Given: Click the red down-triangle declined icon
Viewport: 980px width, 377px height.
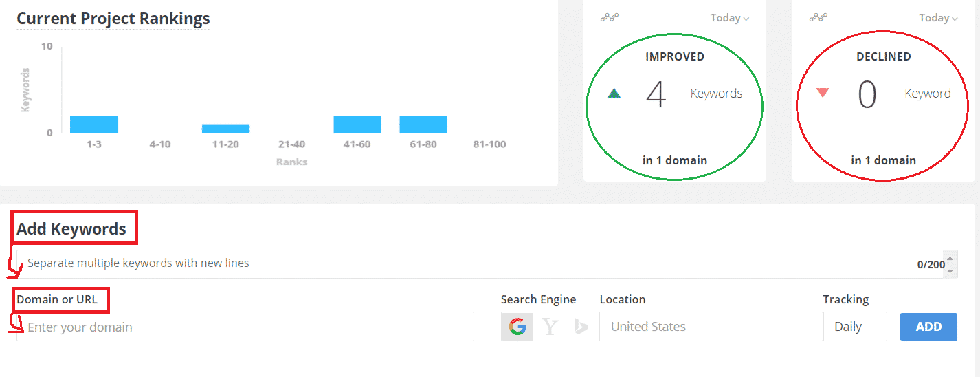Looking at the screenshot, I should point(823,93).
